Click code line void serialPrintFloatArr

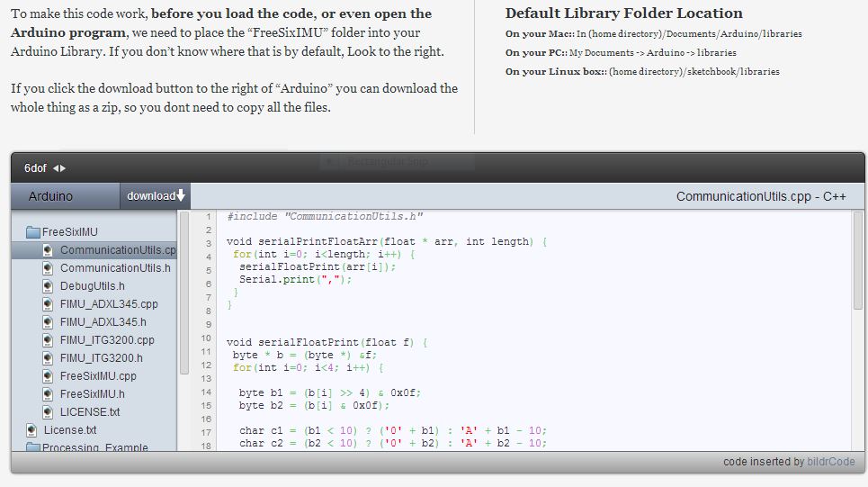tap(387, 241)
